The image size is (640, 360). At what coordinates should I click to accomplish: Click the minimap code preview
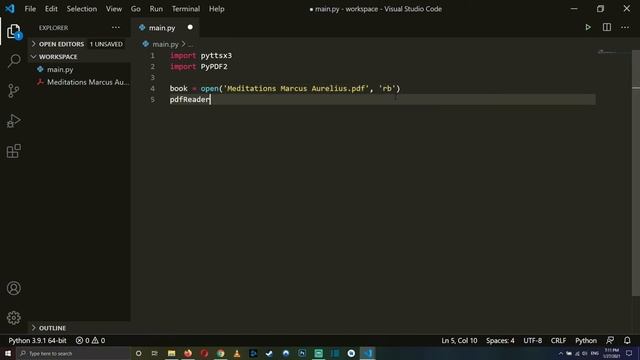click(x=607, y=53)
